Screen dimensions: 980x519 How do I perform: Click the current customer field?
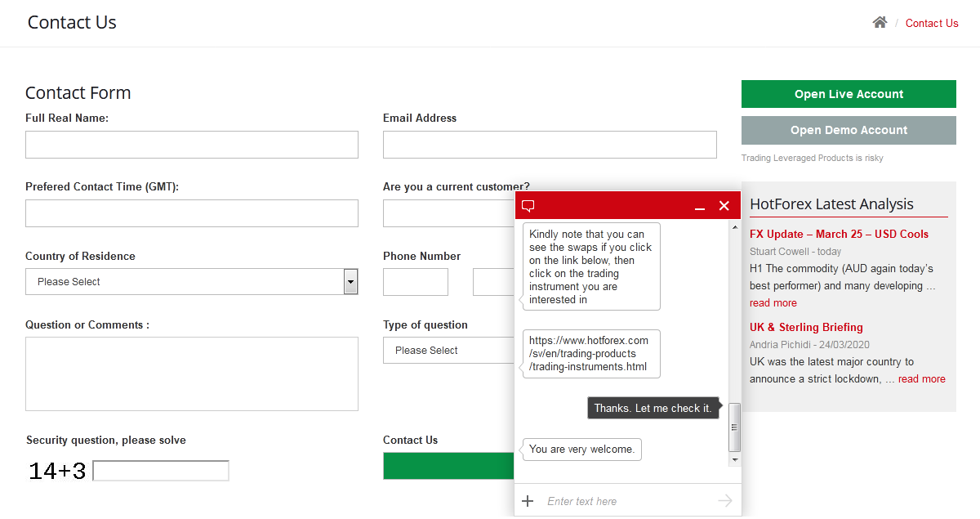pyautogui.click(x=449, y=213)
